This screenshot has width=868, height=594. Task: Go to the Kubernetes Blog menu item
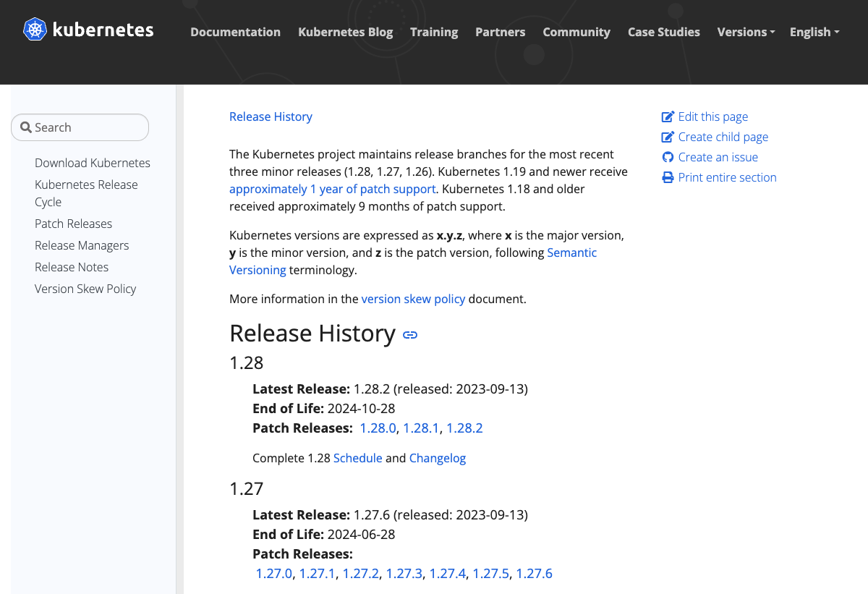pos(345,32)
